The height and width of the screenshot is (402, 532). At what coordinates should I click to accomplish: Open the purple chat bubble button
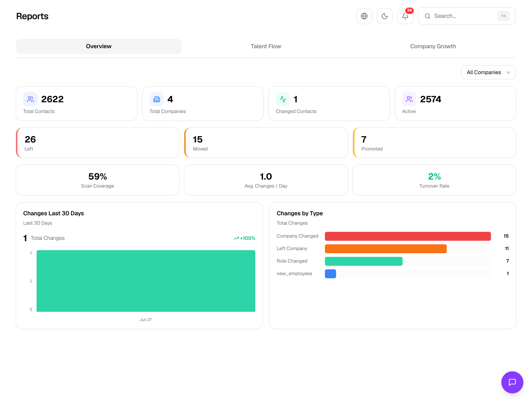pos(512,382)
